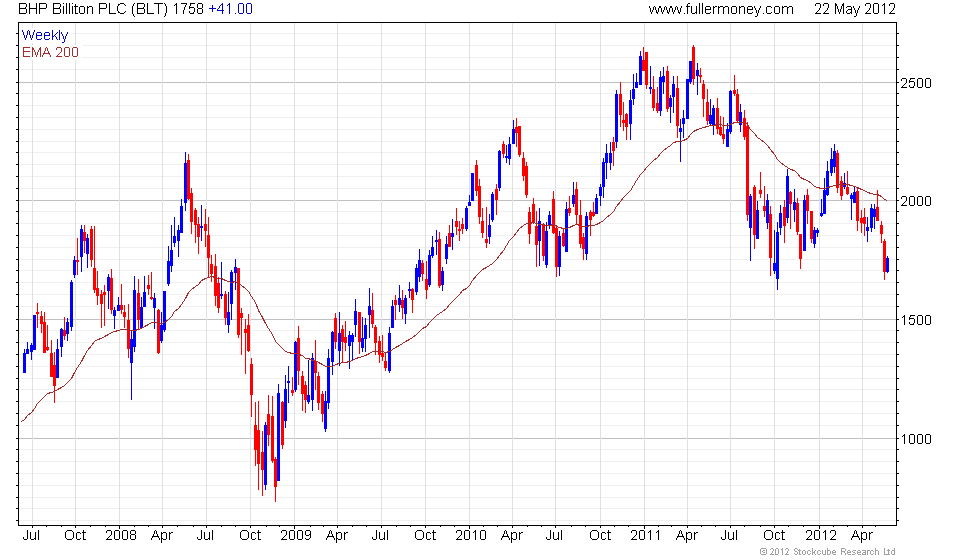Click the 2008 year label on the time axis
This screenshot has width=980, height=560.
[x=121, y=536]
